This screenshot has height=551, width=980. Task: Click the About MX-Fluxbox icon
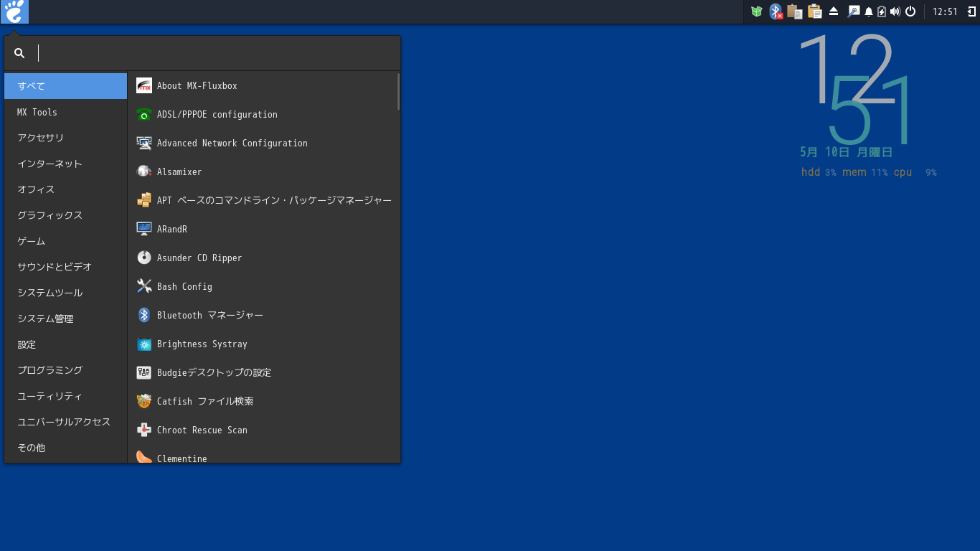point(144,85)
